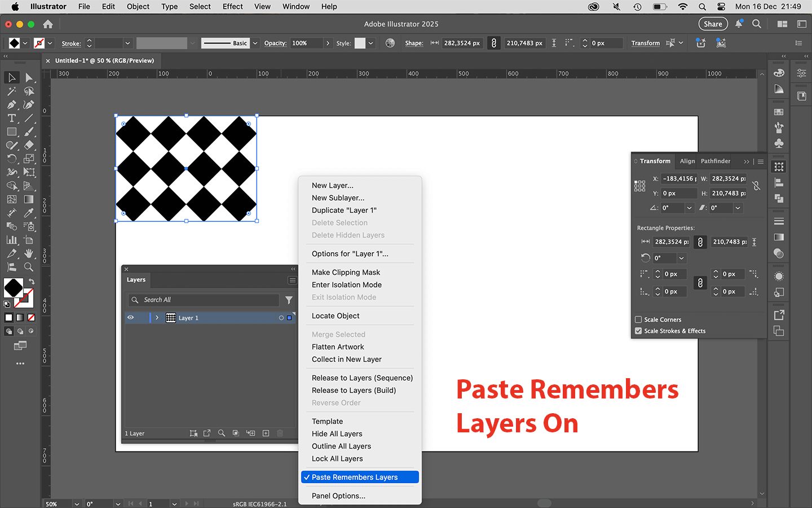Set toolbar color mode to None

31,317
